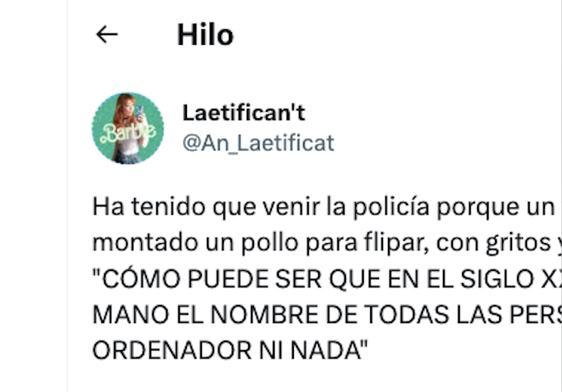
Task: Click the line "MANO EL NOMBRE DE TODAS LAS"
Action: [x=327, y=314]
